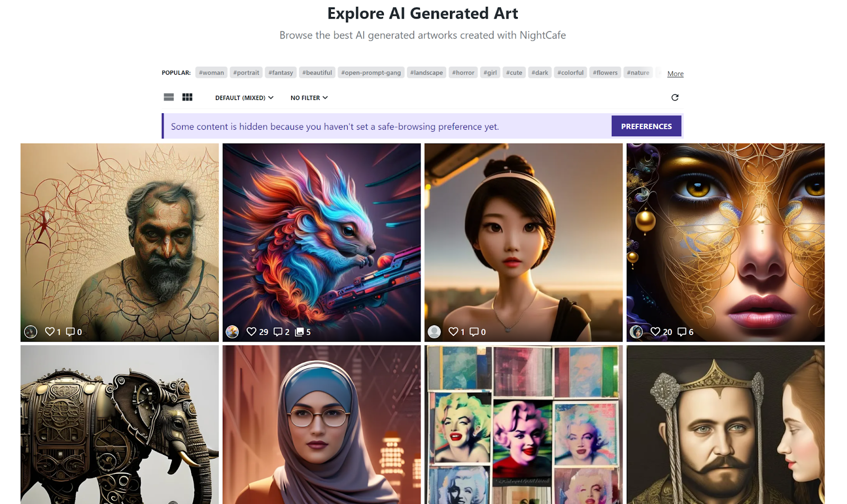
Task: Like the bearded man portrait with 1 like
Action: (x=50, y=331)
